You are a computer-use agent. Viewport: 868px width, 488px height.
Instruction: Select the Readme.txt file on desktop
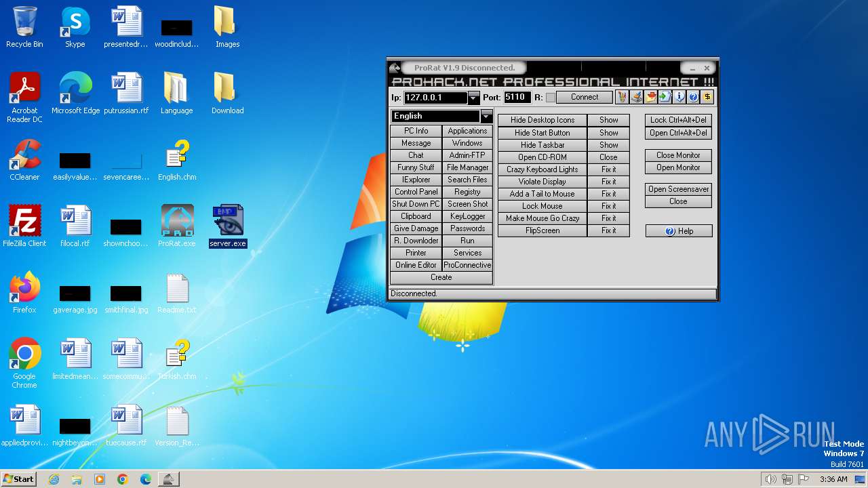pyautogui.click(x=177, y=293)
